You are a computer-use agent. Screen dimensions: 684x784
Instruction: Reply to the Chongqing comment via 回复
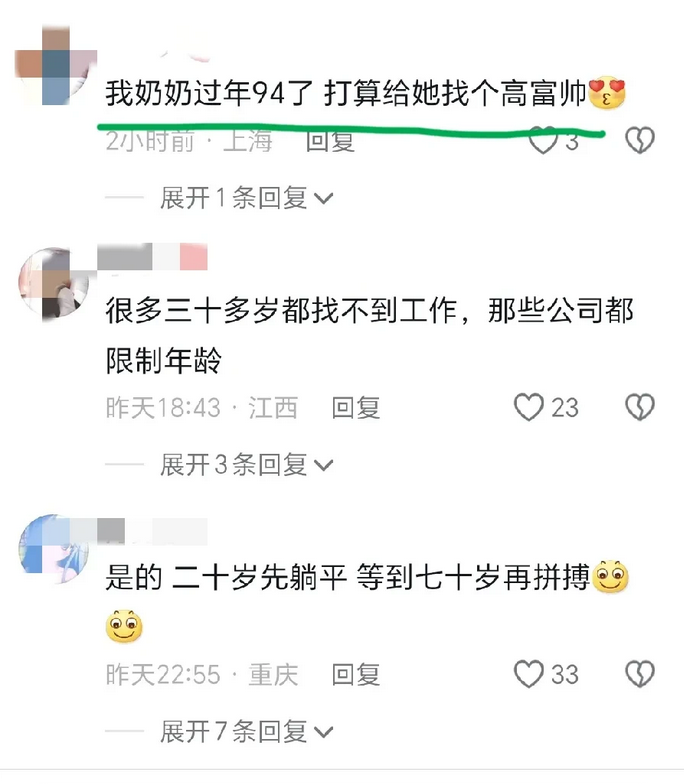point(356,674)
